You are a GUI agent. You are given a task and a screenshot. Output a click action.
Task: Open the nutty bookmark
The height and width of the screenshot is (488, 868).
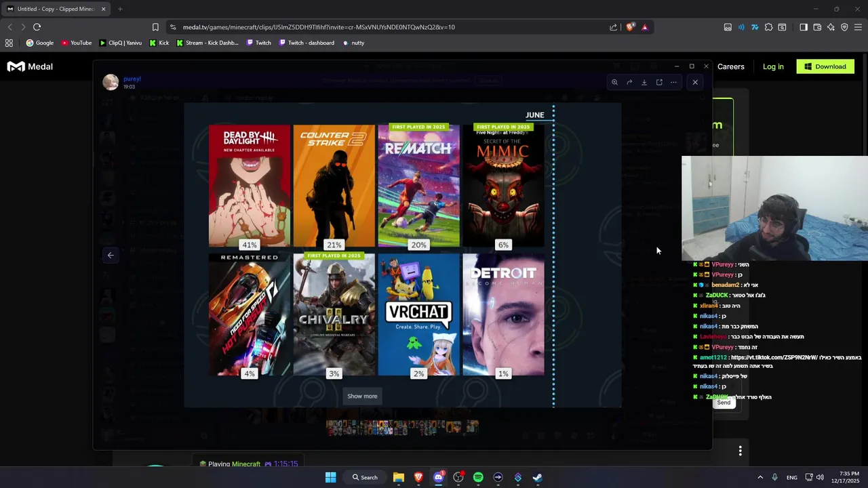[x=353, y=43]
